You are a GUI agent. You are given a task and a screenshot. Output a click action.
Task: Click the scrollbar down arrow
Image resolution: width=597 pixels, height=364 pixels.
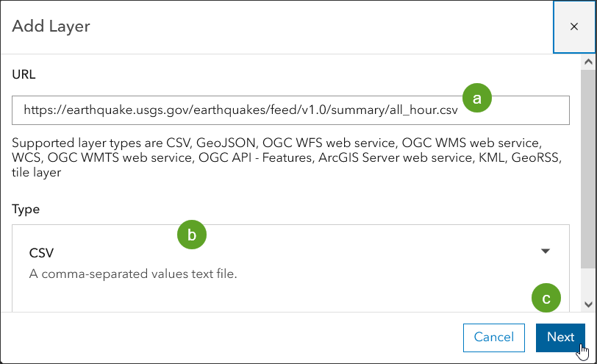pos(588,304)
